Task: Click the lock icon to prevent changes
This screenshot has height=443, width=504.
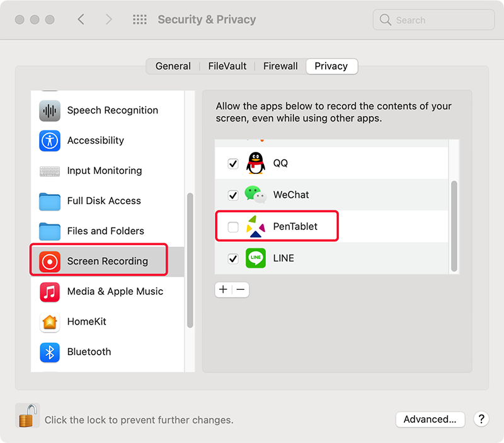Action: coord(27,415)
